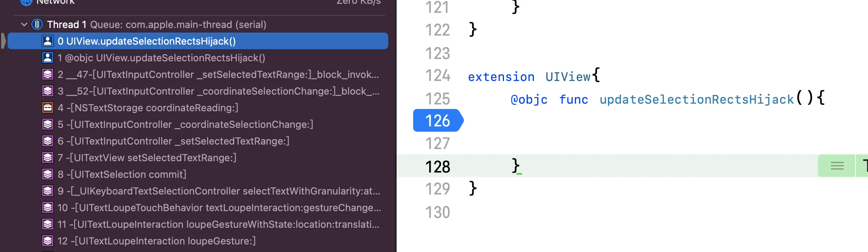Click the Thread 1 thread icon
Screen dimensions: 868x252
pos(37,25)
